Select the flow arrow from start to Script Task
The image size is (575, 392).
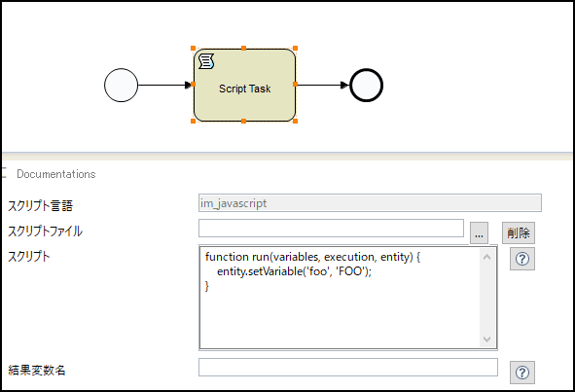point(165,85)
